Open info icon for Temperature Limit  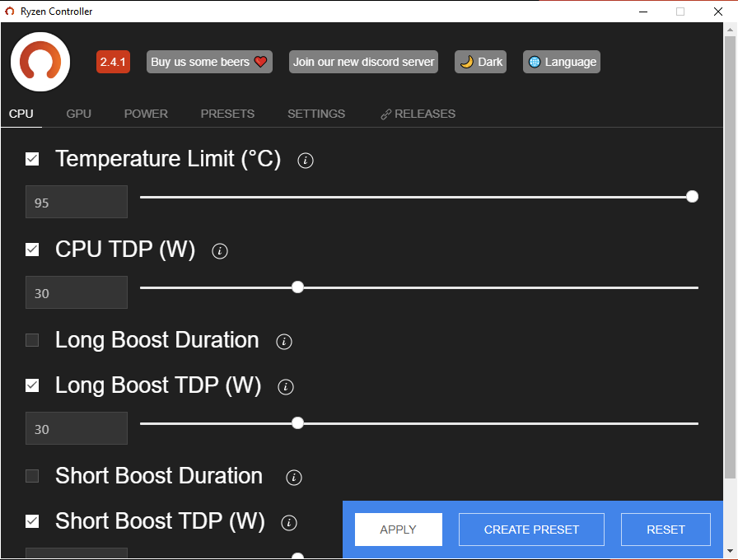(306, 161)
